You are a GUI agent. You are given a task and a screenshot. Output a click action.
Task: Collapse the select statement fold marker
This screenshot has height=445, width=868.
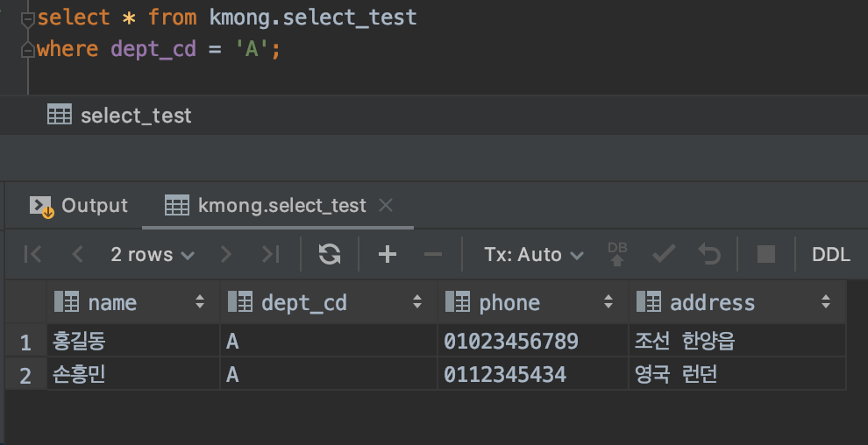pyautogui.click(x=29, y=18)
